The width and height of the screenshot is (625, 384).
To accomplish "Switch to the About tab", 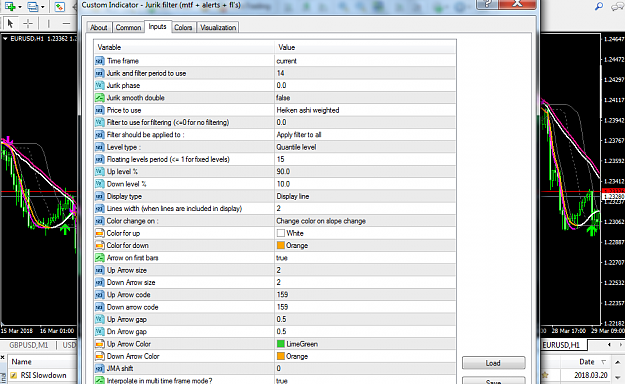I will (99, 27).
